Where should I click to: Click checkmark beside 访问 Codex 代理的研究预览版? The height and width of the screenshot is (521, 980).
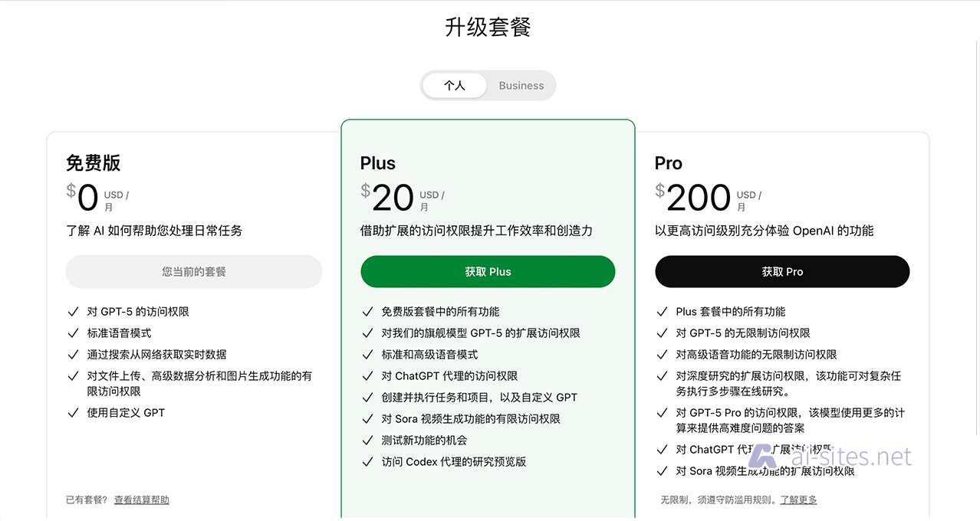[367, 462]
